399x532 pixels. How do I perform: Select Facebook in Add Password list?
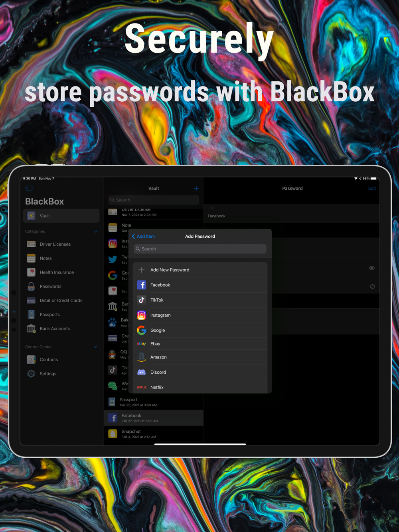click(200, 285)
